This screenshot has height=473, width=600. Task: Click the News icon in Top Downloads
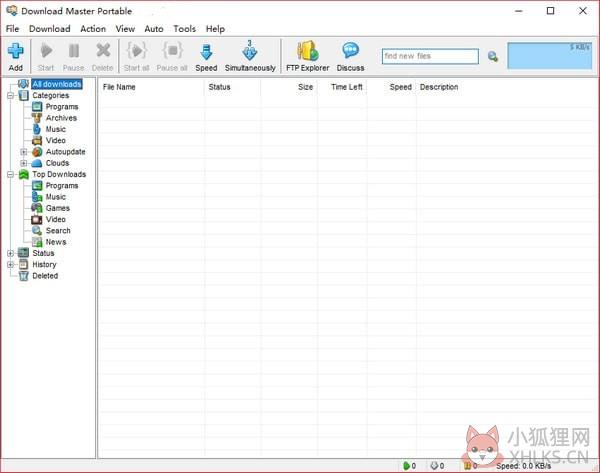click(x=37, y=242)
